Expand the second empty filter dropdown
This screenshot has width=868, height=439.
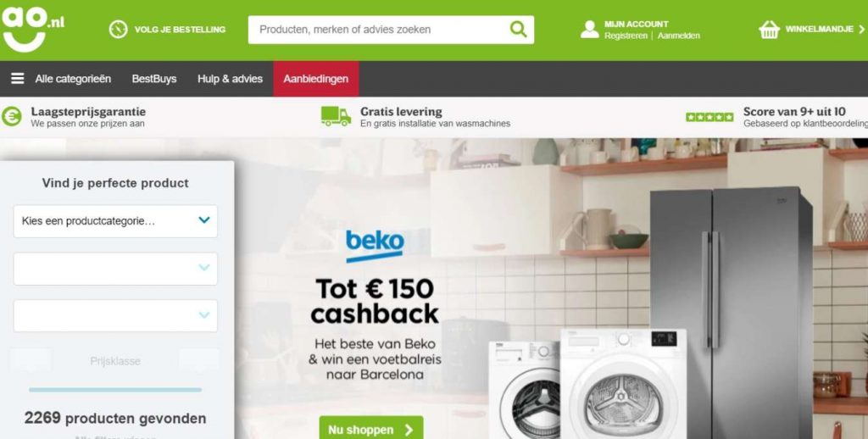pos(115,269)
